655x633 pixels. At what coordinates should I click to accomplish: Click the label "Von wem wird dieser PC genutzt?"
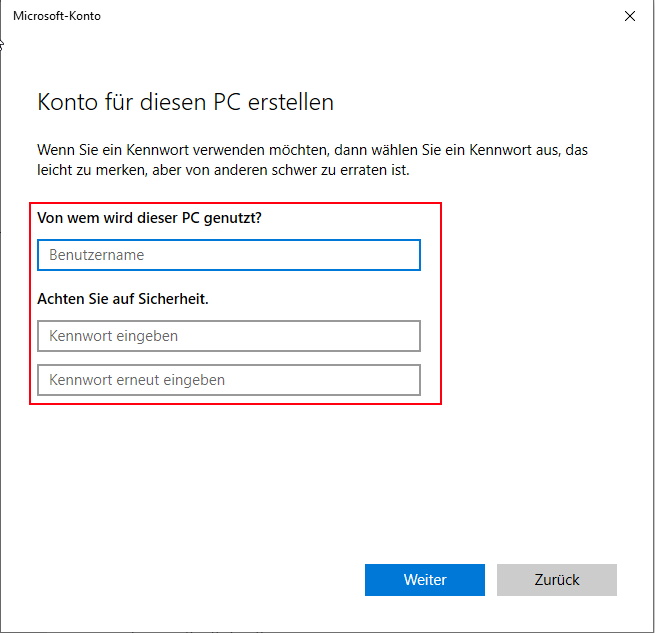(x=149, y=217)
